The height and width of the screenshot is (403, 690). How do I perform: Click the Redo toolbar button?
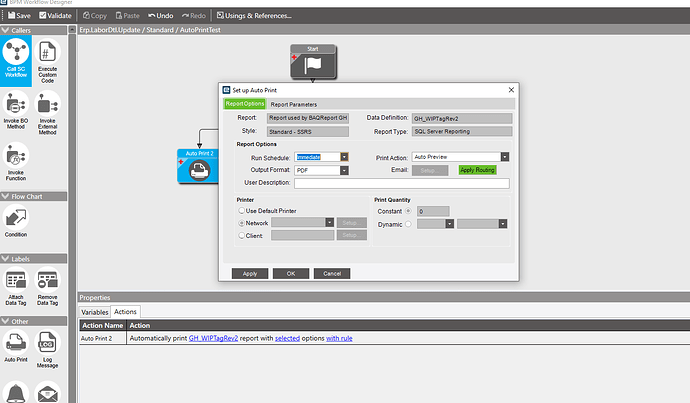(194, 15)
